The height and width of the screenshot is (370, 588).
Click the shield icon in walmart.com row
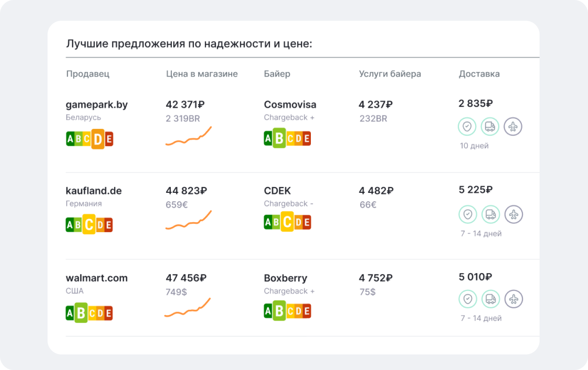coord(467,299)
